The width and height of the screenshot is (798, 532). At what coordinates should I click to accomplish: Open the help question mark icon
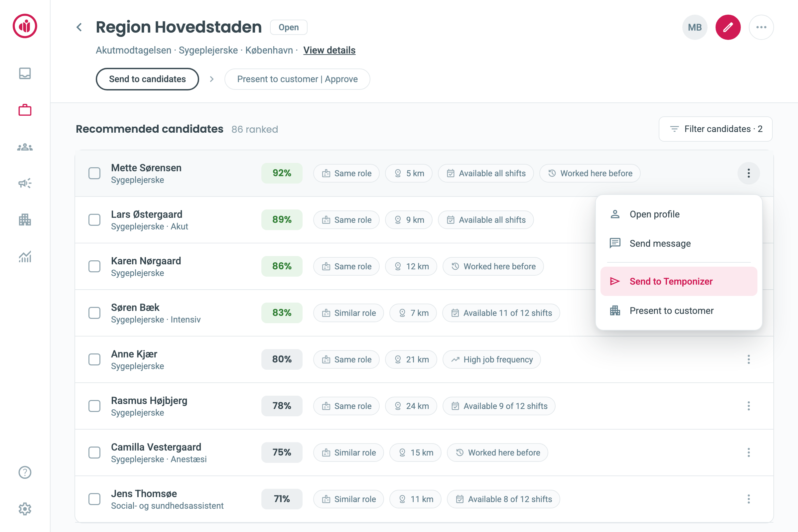tap(25, 472)
